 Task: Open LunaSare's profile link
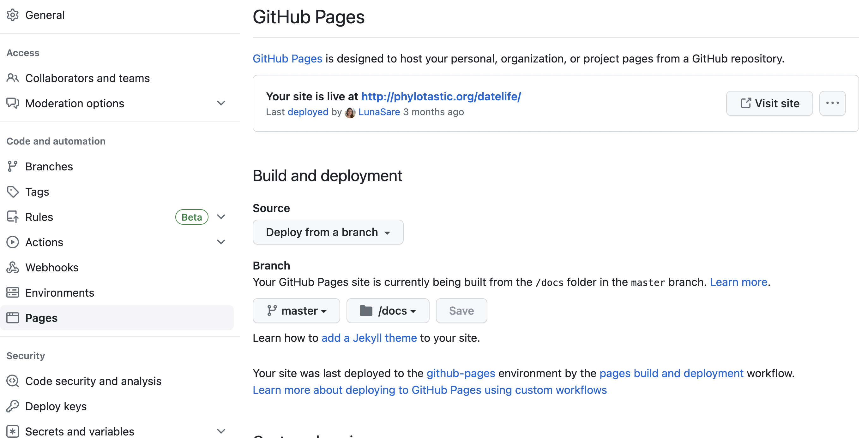tap(379, 112)
